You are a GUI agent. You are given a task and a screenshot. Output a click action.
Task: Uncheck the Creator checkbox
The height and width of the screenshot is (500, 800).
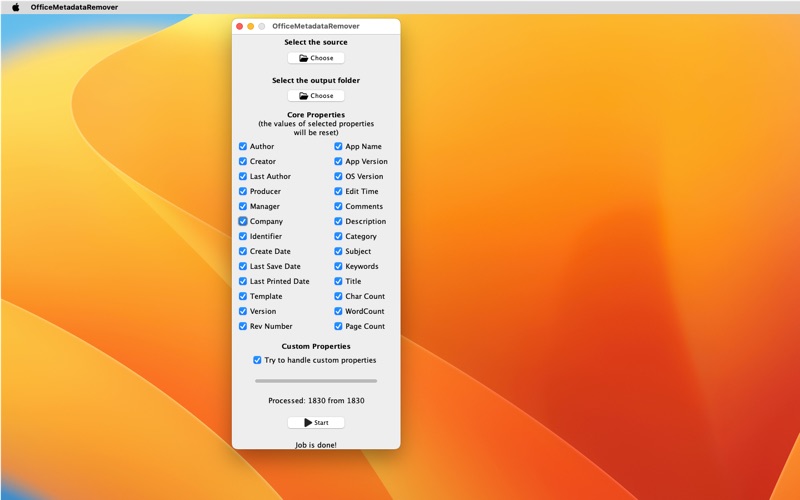[243, 161]
